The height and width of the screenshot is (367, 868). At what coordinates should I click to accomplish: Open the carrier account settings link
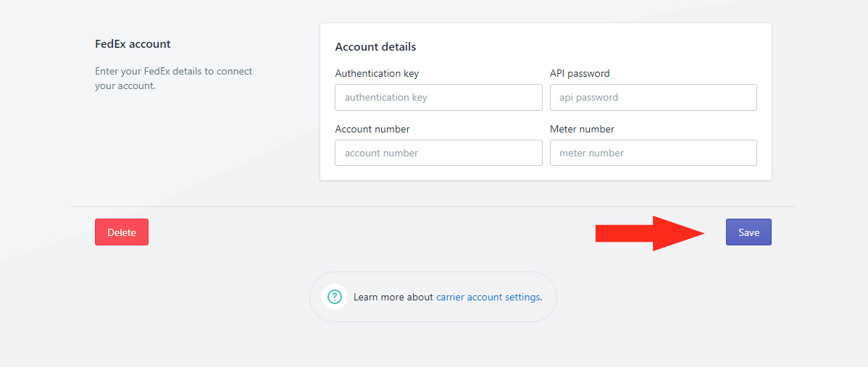pos(488,297)
